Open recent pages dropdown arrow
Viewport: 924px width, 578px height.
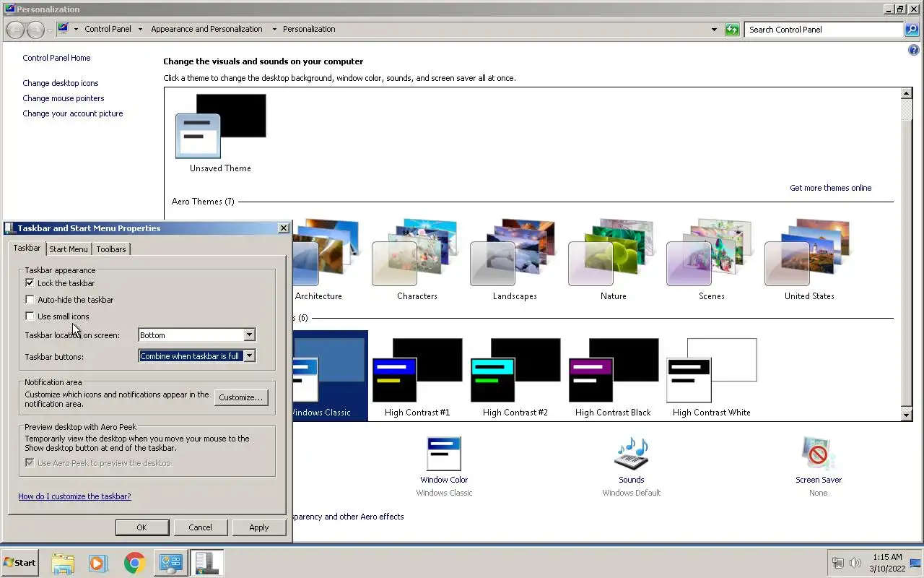(x=50, y=30)
